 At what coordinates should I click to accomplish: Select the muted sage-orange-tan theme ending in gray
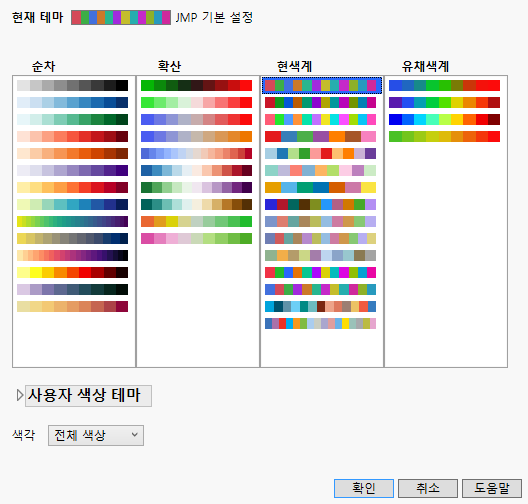point(320,256)
